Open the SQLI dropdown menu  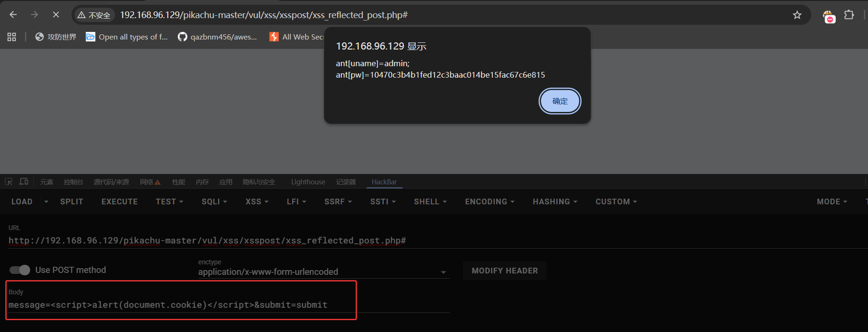click(214, 201)
